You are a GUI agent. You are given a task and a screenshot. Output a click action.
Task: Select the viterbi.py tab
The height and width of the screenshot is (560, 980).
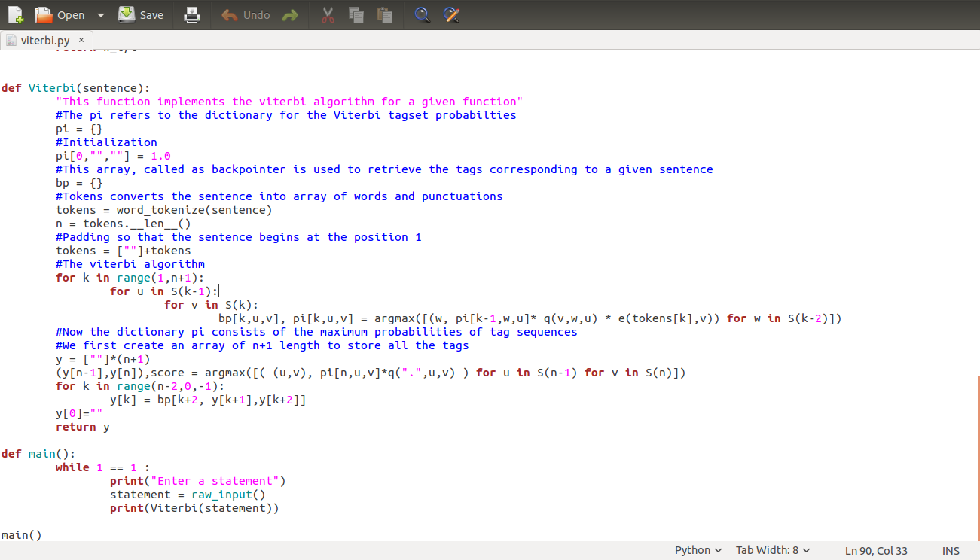click(x=44, y=40)
